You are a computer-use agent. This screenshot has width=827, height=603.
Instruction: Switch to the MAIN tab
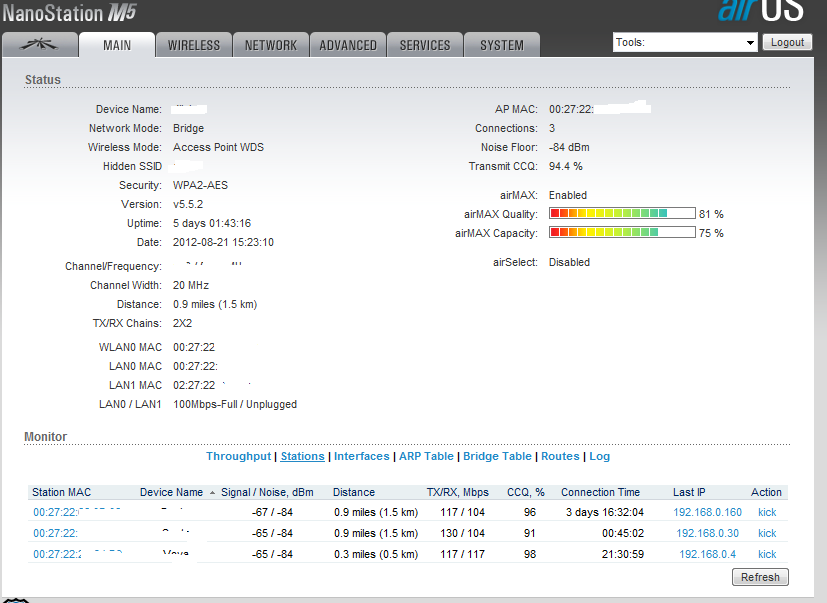tap(117, 45)
